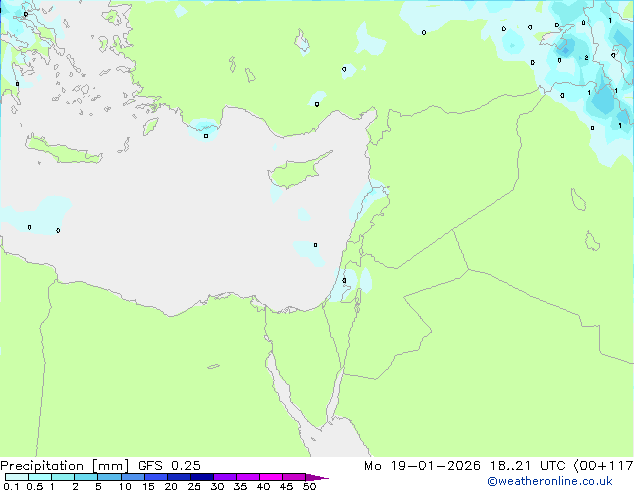634x490 pixels.
Task: Click the 0.1–0.5 mm legend color swatch
Action: click(x=17, y=477)
